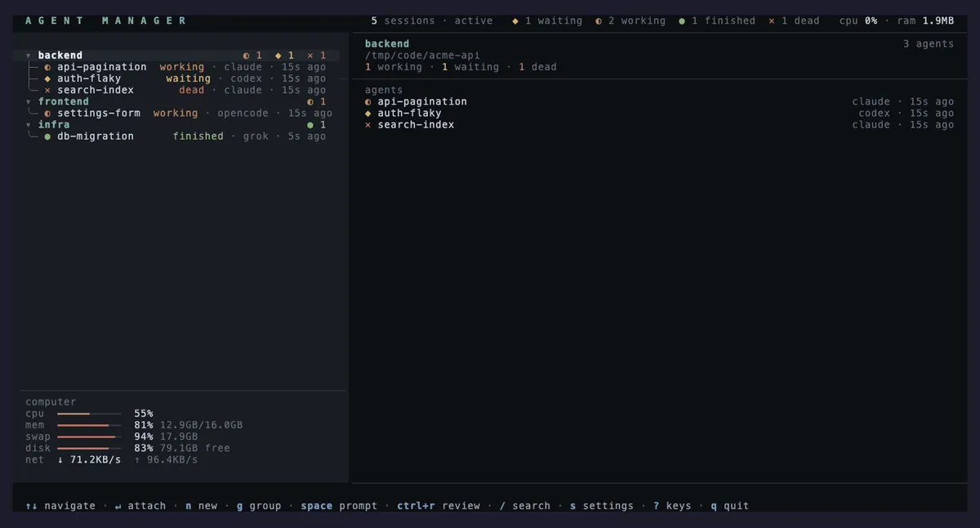The width and height of the screenshot is (980, 528).
Task: Click api-pagination icon in agents list
Action: 368,101
